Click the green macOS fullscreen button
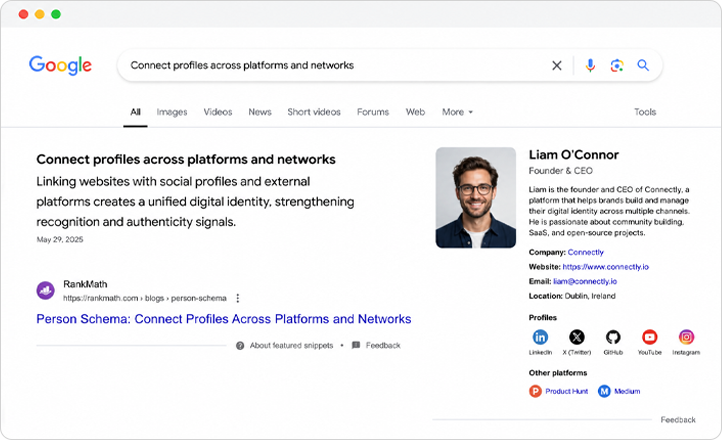The image size is (722, 440). (56, 14)
